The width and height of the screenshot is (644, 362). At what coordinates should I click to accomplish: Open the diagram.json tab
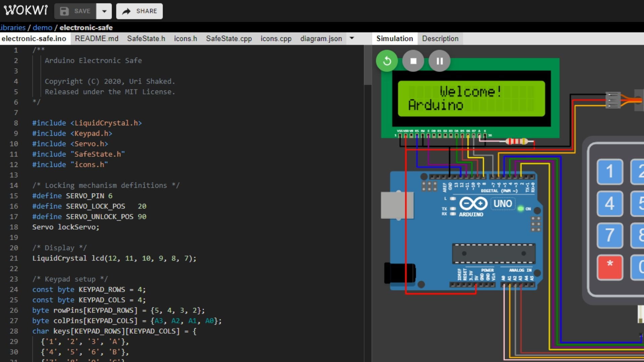coord(321,39)
